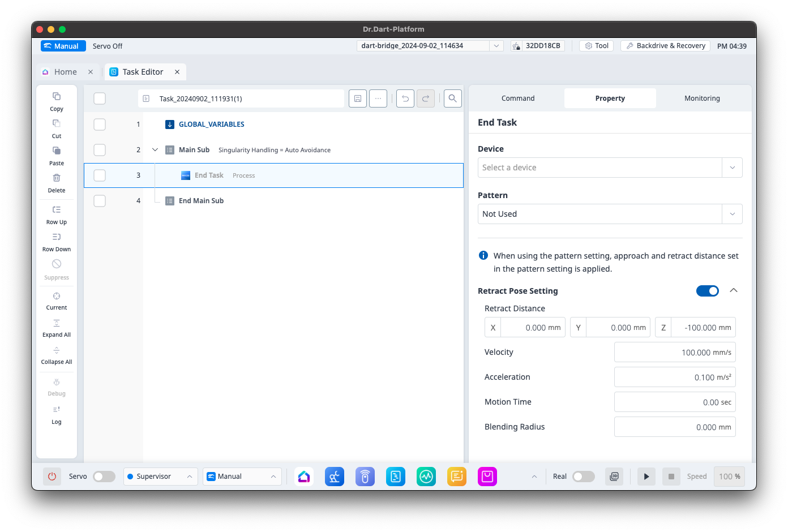Collapse the Main Sub tree row
This screenshot has height=532, width=788.
pos(155,150)
